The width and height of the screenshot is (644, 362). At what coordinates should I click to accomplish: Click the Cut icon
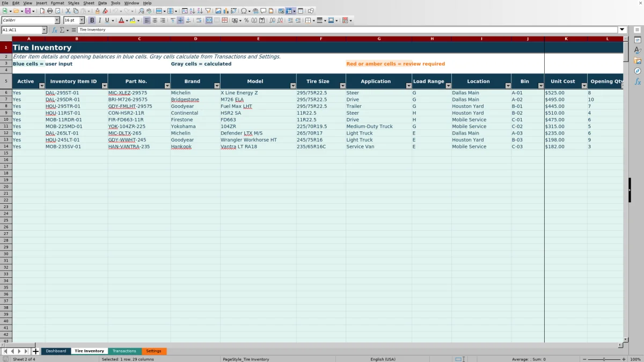pyautogui.click(x=68, y=11)
